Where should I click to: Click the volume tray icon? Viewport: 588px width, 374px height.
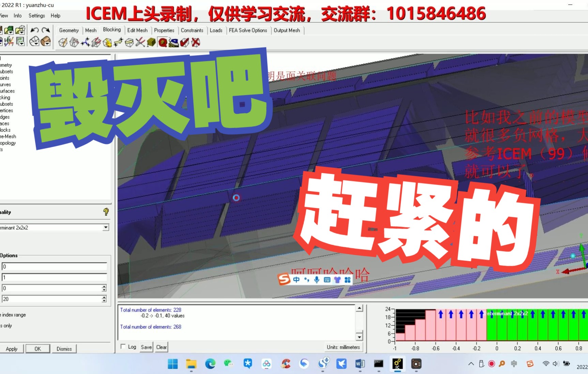pyautogui.click(x=556, y=364)
